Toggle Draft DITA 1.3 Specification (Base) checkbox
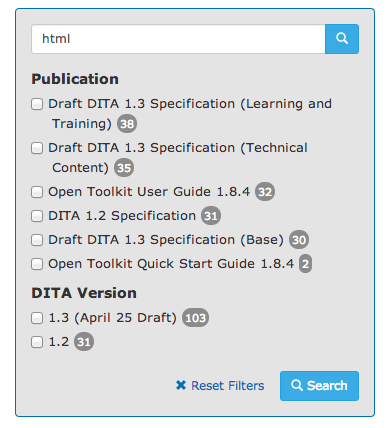 tap(37, 240)
